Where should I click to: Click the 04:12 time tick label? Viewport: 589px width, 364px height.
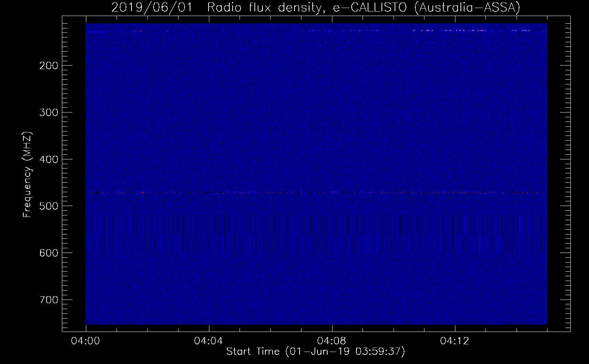(x=455, y=341)
